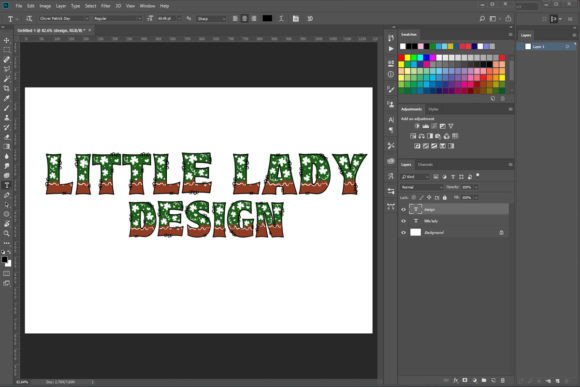Viewport: 580px width, 387px height.
Task: Open the Fill value dropdown
Action: [476, 198]
